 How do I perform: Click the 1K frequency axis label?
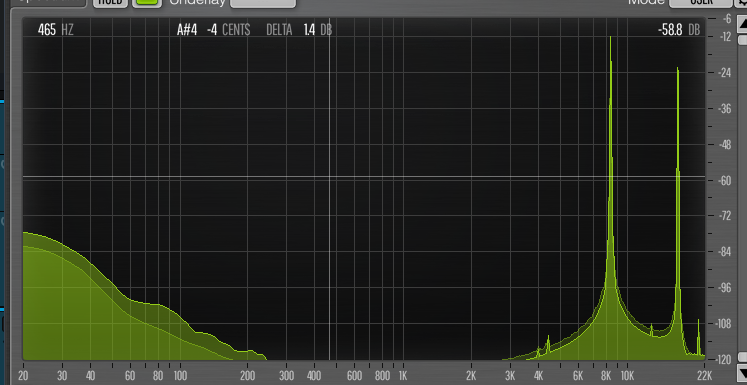pyautogui.click(x=403, y=375)
